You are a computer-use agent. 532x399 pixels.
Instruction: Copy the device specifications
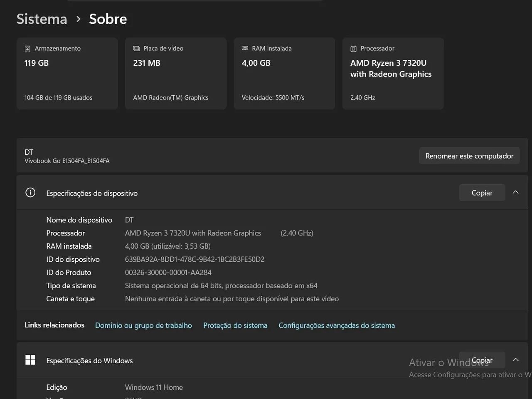click(x=482, y=193)
